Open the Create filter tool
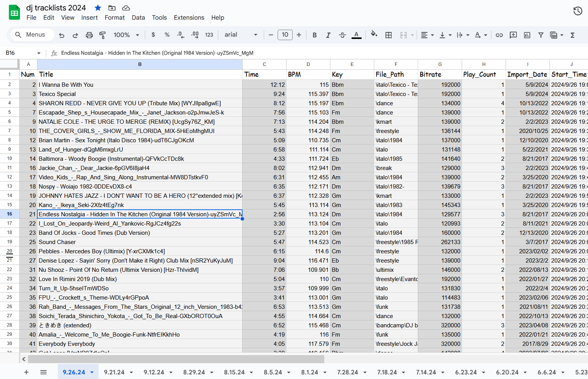Screen dimensions: 588x379 [x=541, y=35]
